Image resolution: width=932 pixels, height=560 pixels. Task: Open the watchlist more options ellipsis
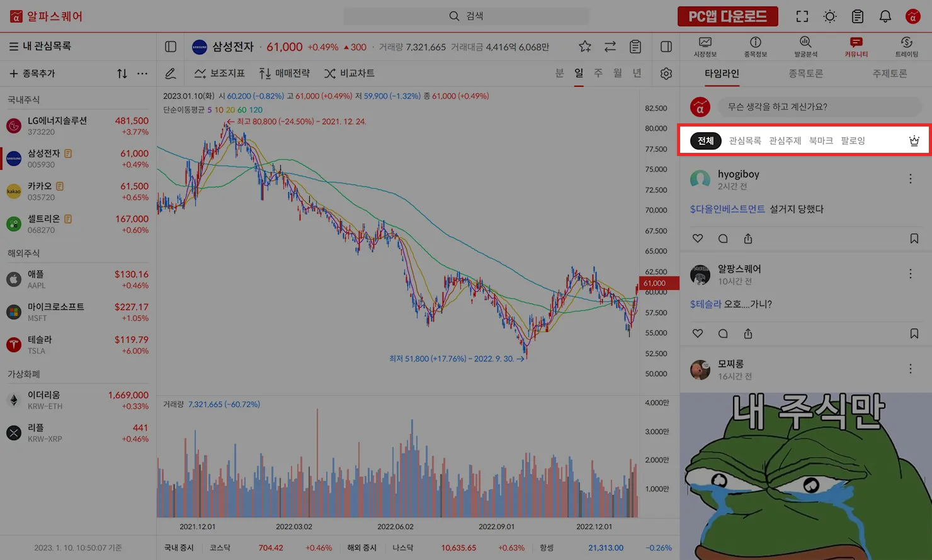point(142,74)
